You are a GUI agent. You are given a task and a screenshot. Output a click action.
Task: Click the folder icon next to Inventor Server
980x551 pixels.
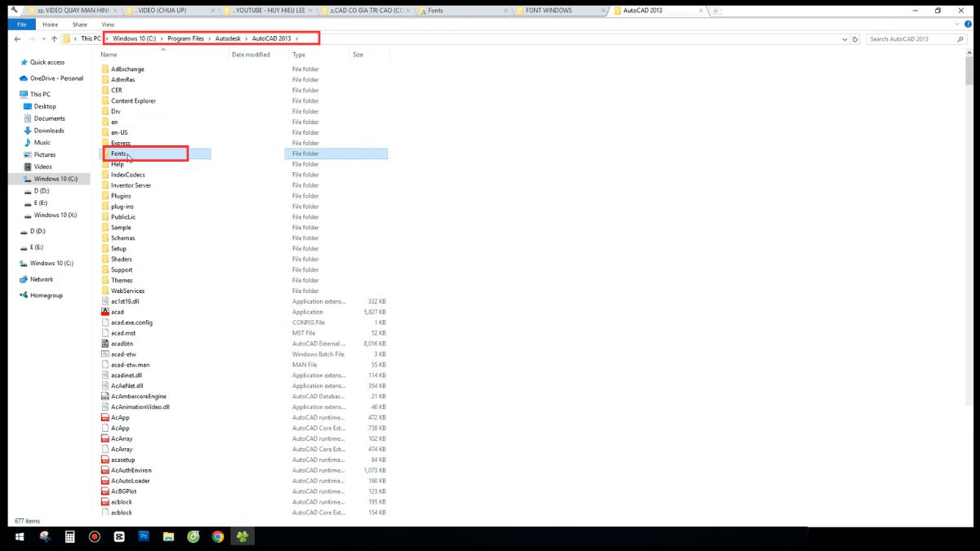(105, 185)
